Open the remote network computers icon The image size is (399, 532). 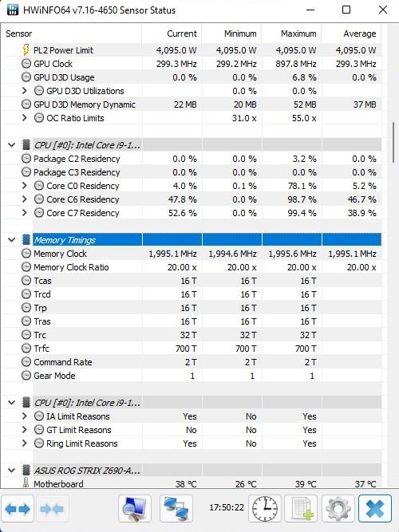[x=176, y=509]
